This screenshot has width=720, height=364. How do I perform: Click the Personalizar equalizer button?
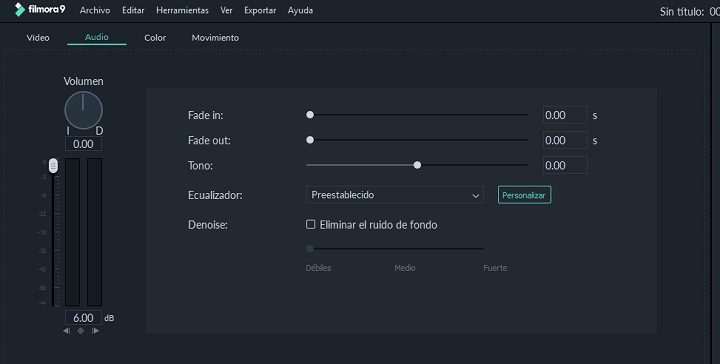pos(524,195)
